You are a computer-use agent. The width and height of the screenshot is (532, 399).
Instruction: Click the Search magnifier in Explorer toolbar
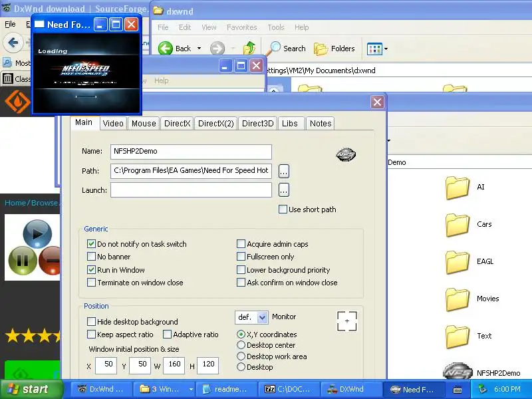(x=275, y=48)
